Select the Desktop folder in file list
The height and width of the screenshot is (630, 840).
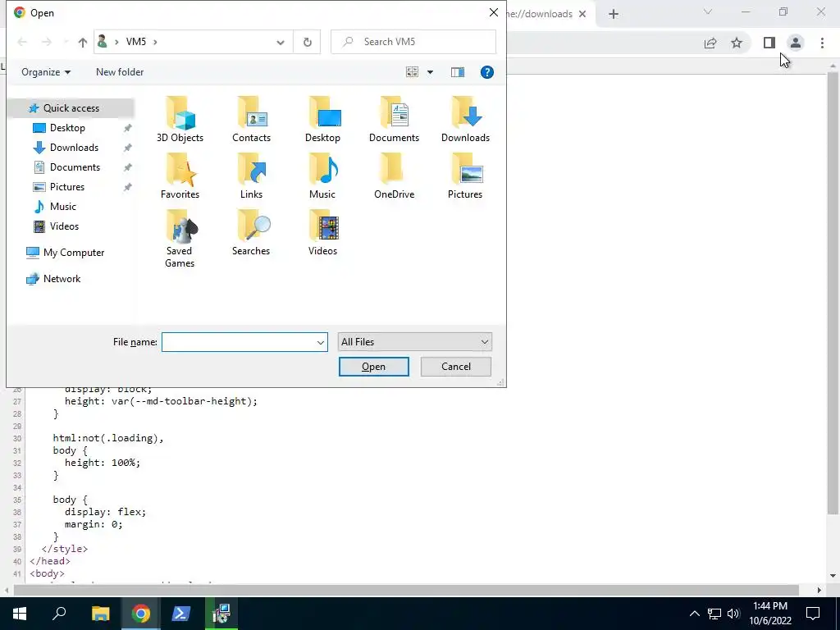click(x=322, y=120)
